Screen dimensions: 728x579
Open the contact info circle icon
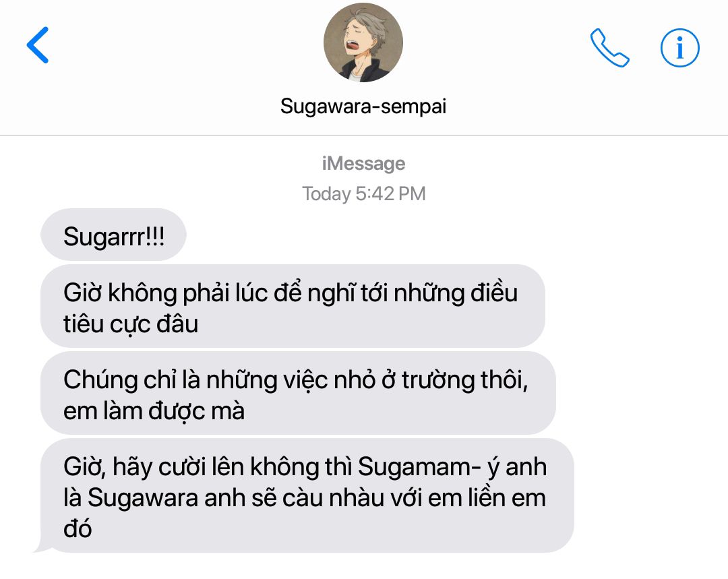pyautogui.click(x=679, y=48)
